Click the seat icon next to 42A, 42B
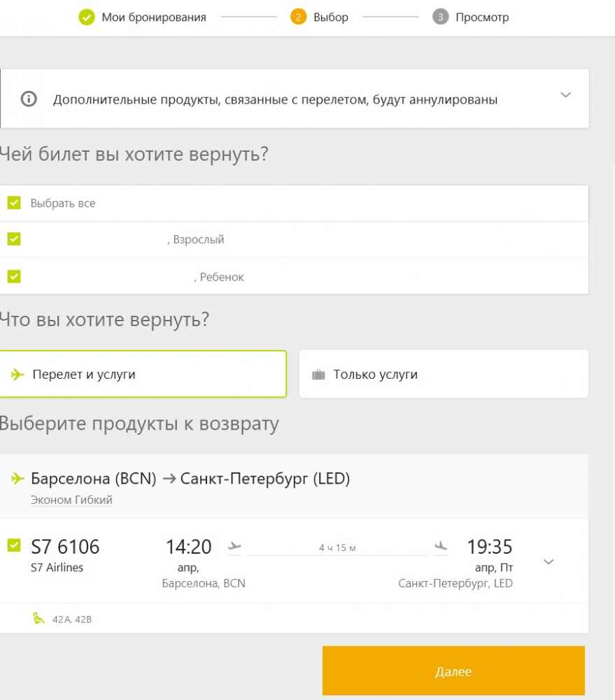Image resolution: width=615 pixels, height=700 pixels. (x=38, y=618)
